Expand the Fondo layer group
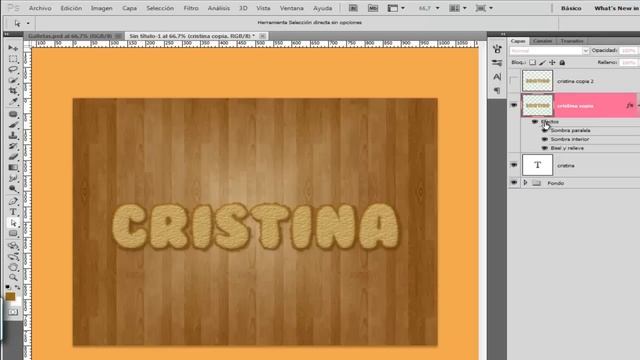640x360 pixels. pyautogui.click(x=525, y=183)
